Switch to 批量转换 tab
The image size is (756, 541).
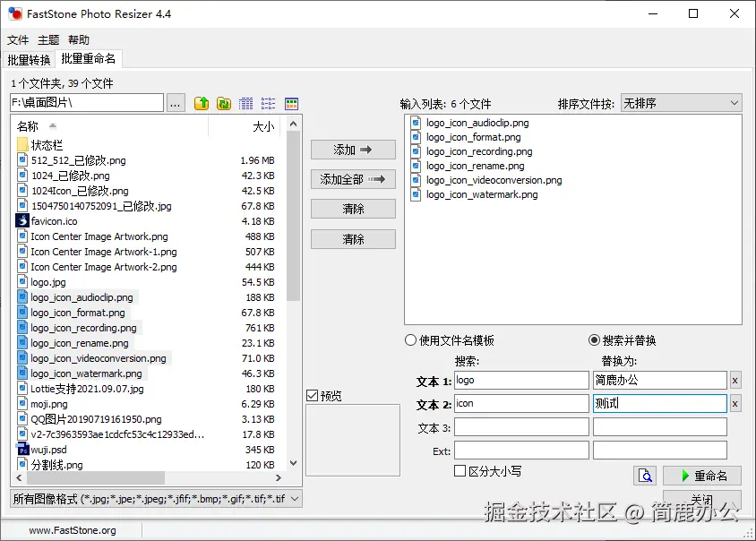(29, 60)
